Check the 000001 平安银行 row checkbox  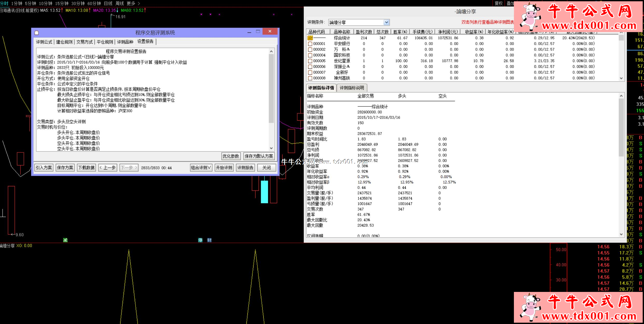(310, 44)
